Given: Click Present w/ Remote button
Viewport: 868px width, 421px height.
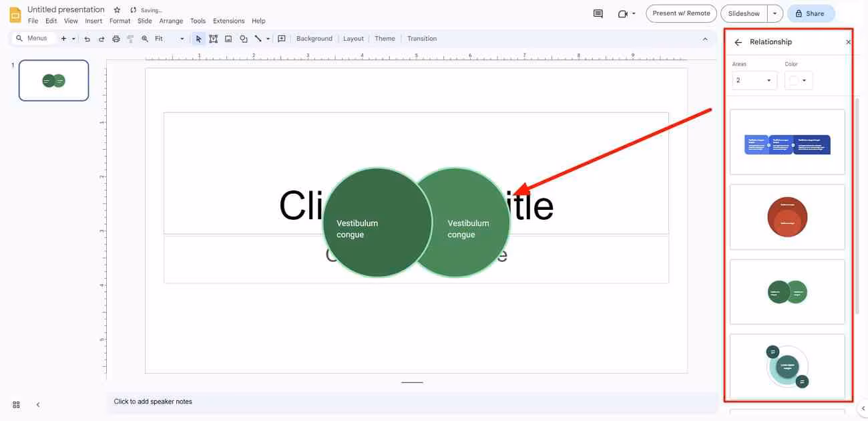Looking at the screenshot, I should [681, 13].
